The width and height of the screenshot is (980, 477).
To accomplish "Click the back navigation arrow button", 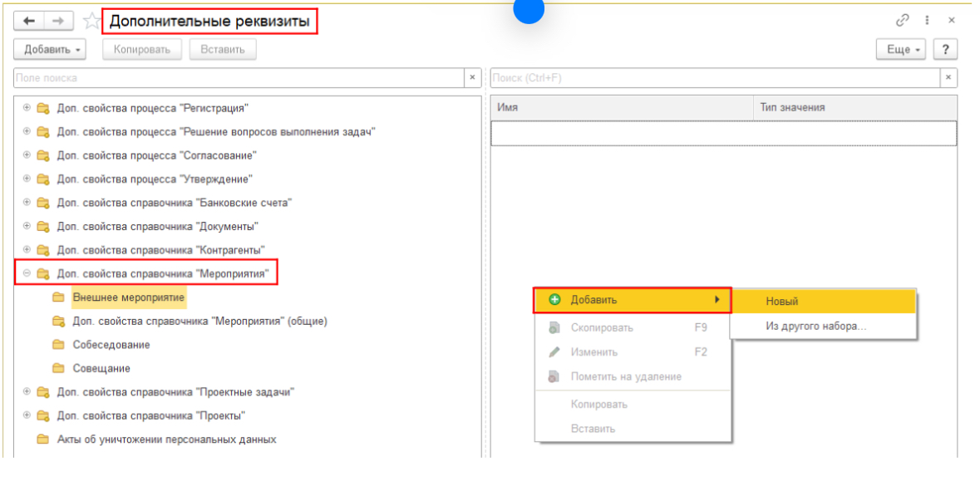I will [29, 22].
